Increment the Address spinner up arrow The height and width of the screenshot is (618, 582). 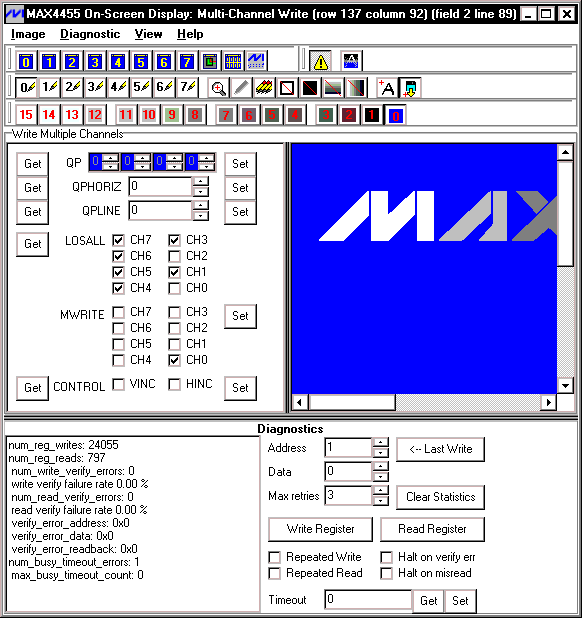point(380,442)
